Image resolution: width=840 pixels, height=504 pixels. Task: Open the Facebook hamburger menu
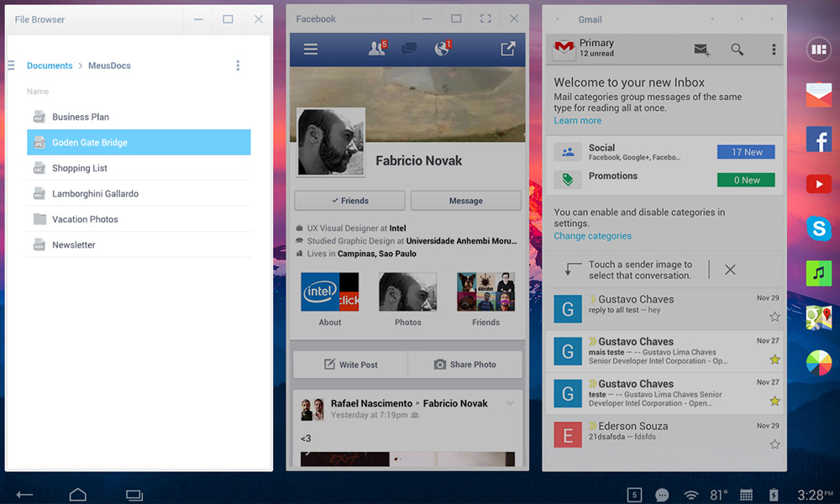pos(310,49)
